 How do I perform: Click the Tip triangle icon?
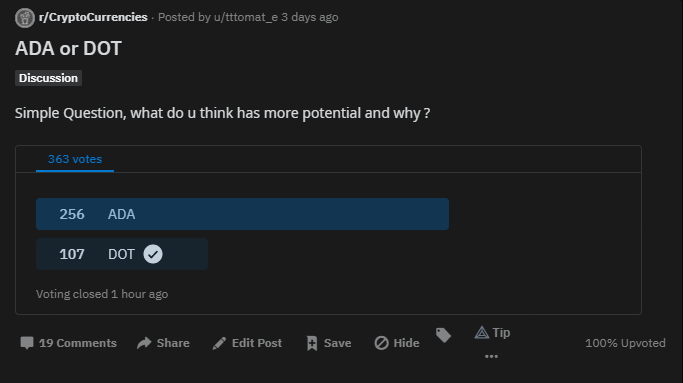tap(482, 332)
